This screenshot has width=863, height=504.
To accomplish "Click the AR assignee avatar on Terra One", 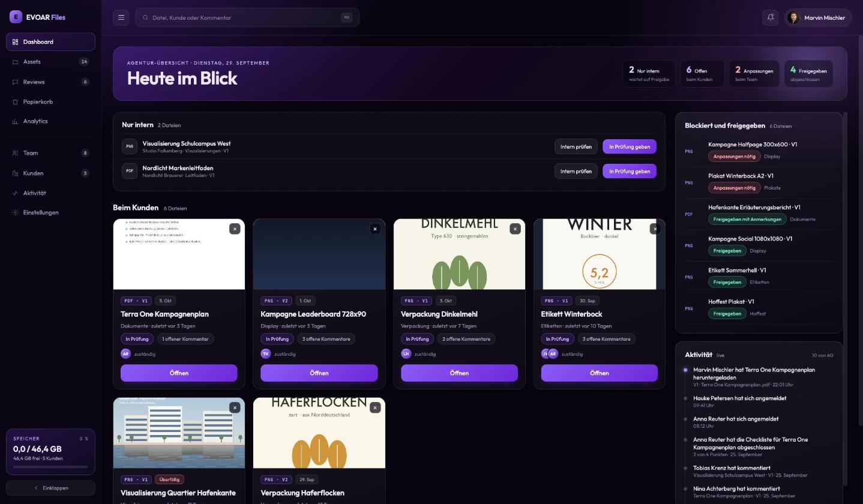I will [x=125, y=354].
